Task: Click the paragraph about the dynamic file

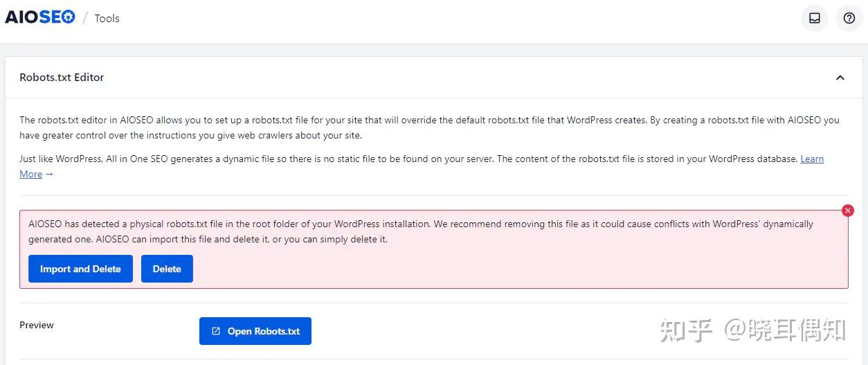Action: point(422,166)
